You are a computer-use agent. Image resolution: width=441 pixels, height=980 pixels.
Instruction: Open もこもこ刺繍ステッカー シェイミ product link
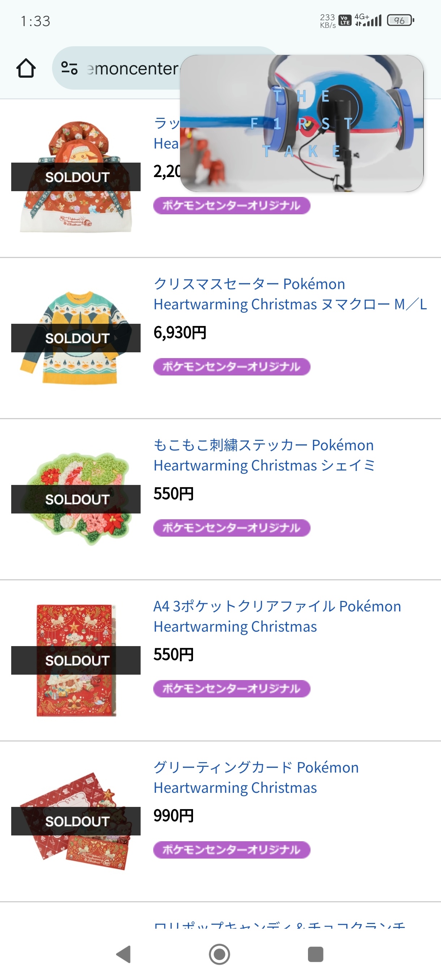(x=264, y=455)
